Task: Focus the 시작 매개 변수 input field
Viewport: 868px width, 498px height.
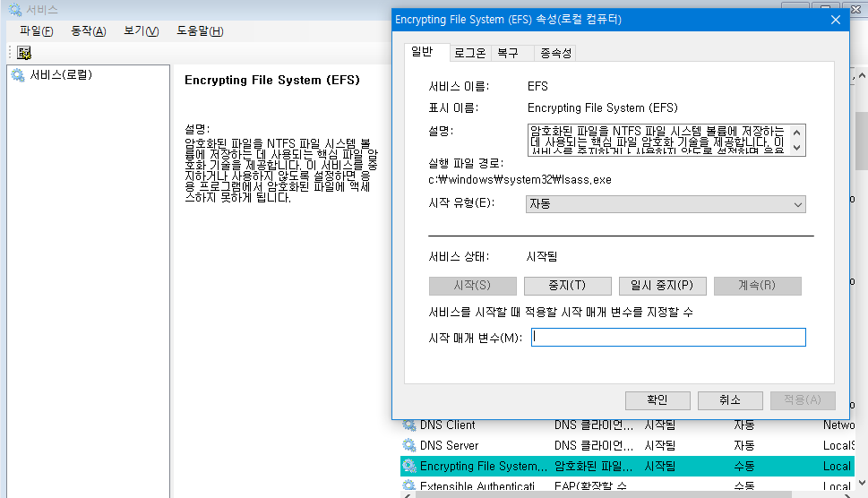Action: [668, 338]
